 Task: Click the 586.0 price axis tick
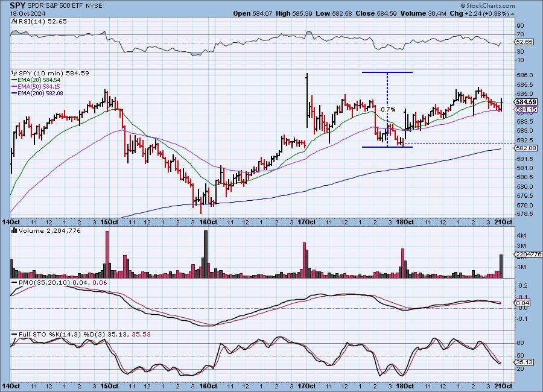coord(525,75)
